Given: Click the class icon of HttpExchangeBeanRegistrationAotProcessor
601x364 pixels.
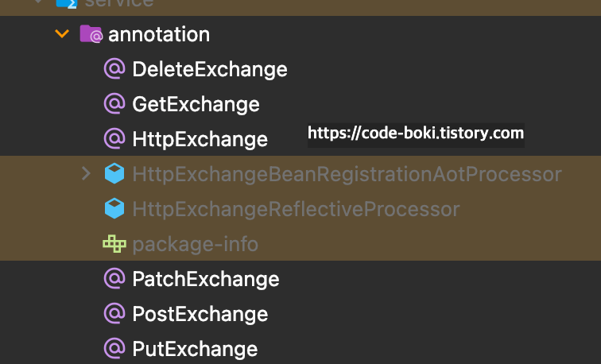Looking at the screenshot, I should 114,173.
